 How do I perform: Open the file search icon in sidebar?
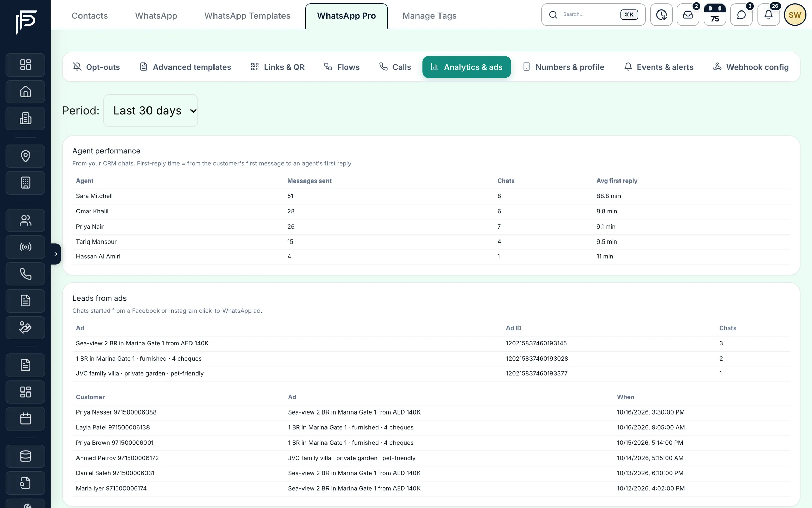pos(25,483)
